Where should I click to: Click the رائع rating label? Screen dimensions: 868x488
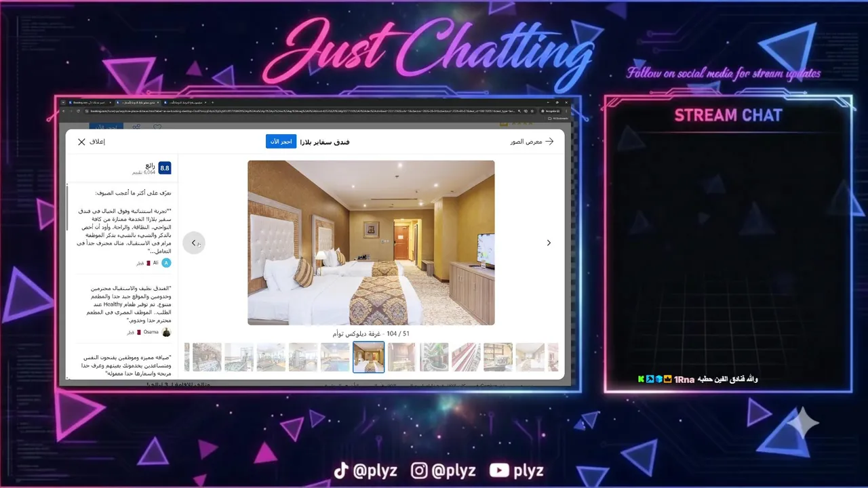click(150, 165)
